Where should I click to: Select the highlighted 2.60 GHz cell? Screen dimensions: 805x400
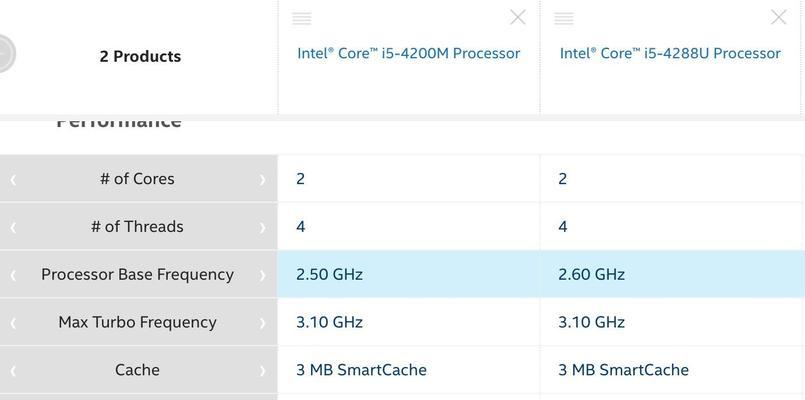pyautogui.click(x=672, y=274)
